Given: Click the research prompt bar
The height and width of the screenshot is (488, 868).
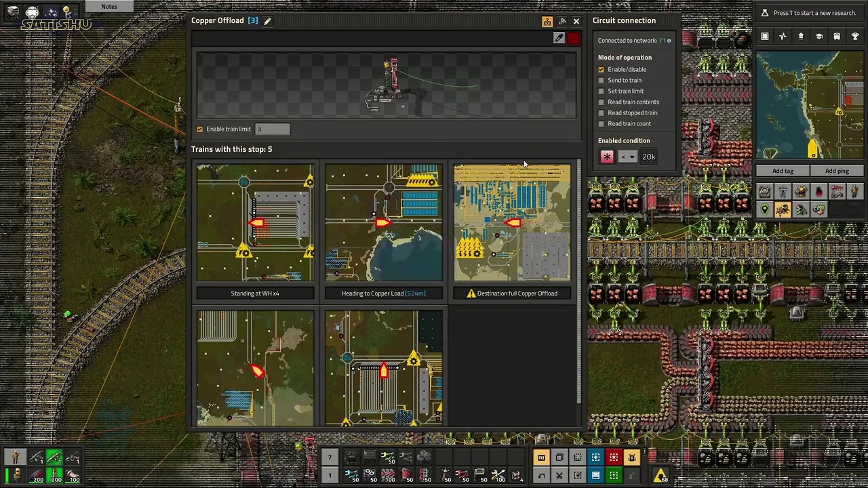Looking at the screenshot, I should pos(810,13).
